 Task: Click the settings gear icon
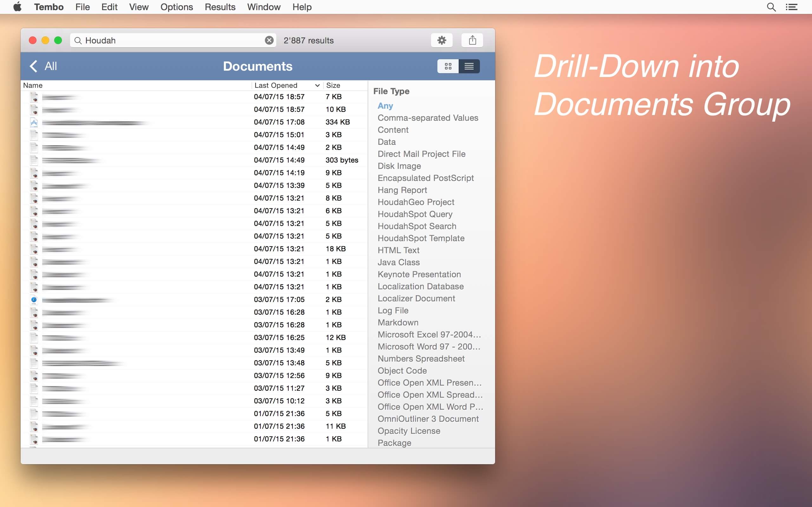pyautogui.click(x=442, y=40)
